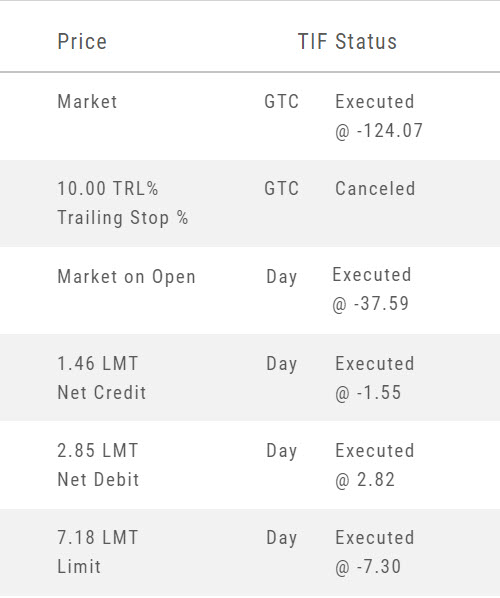The height and width of the screenshot is (598, 500).
Task: Click the Net Debit label
Action: [x=98, y=479]
